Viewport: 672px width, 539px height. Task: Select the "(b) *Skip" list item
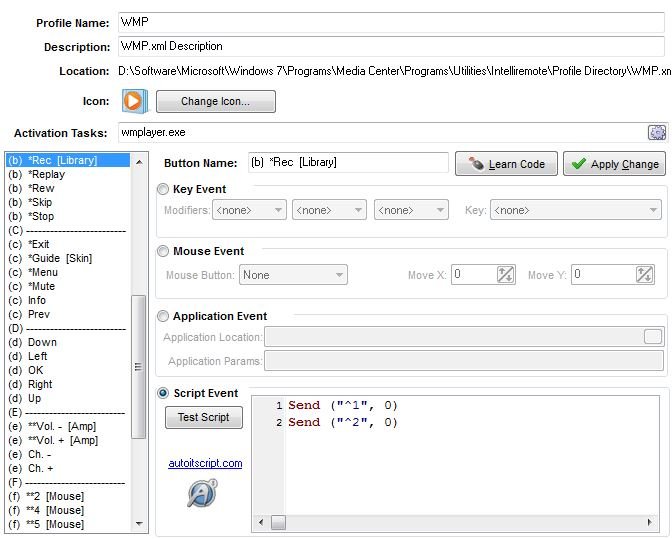68,202
